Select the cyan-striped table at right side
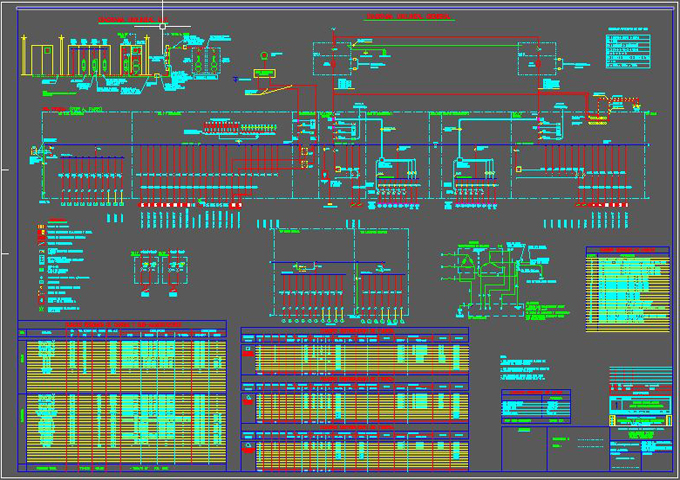 click(x=626, y=290)
